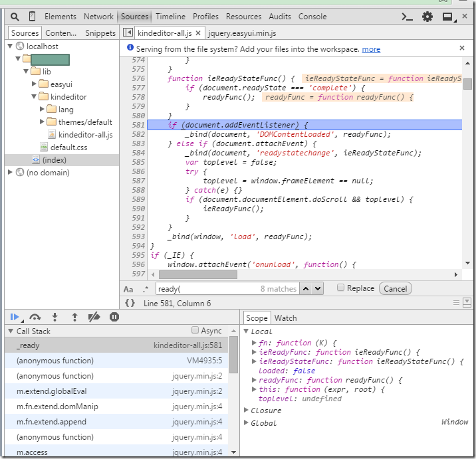Expand the Closure scope section
Image resolution: width=476 pixels, height=459 pixels.
(x=247, y=411)
